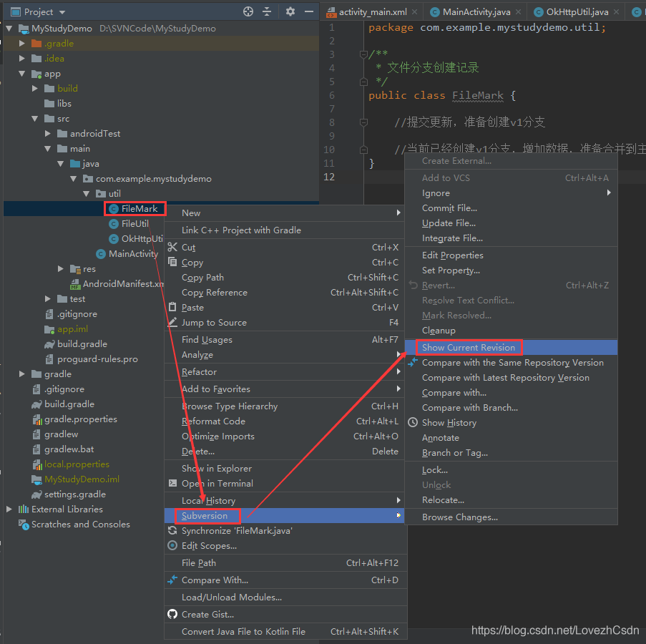The width and height of the screenshot is (646, 644).
Task: Select Reformat Code
Action: [284, 421]
